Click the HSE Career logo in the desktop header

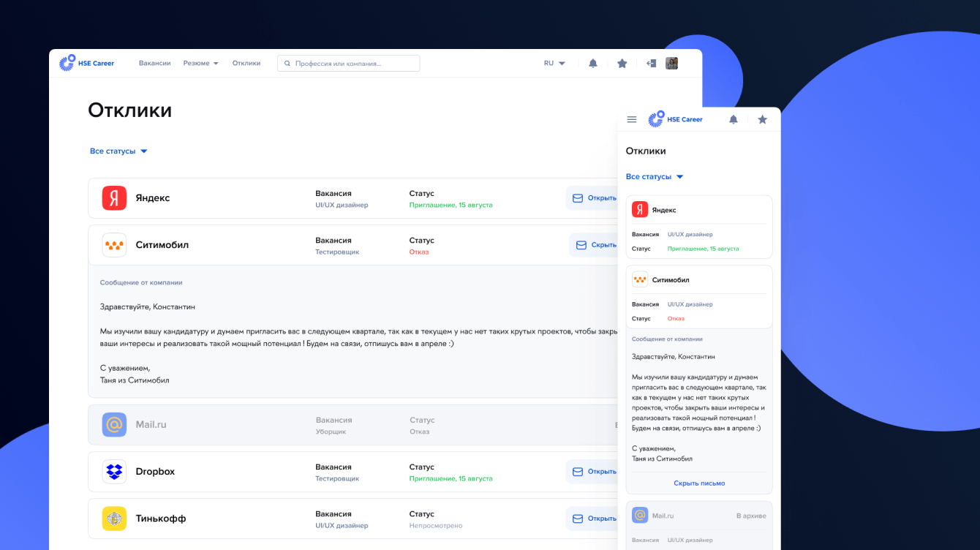tap(86, 63)
